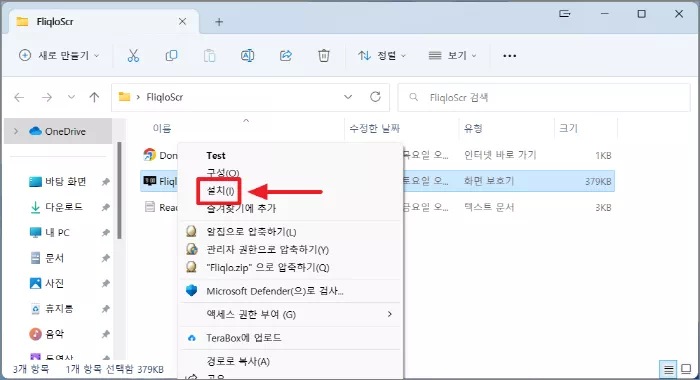Viewport: 700px width, 380px height.
Task: Click the Share icon in toolbar
Action: [286, 56]
